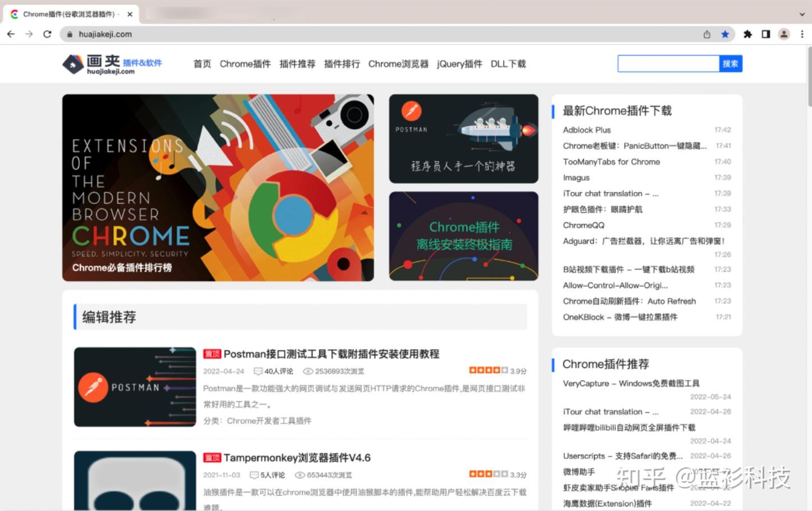Open the Chrome必备插件排行榜 banner
This screenshot has height=511, width=812.
coord(218,188)
